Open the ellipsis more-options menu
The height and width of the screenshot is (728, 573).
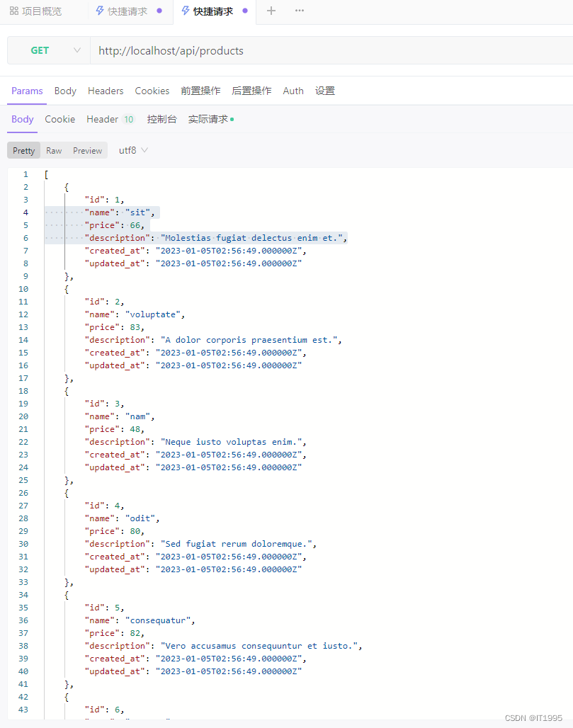(x=299, y=11)
